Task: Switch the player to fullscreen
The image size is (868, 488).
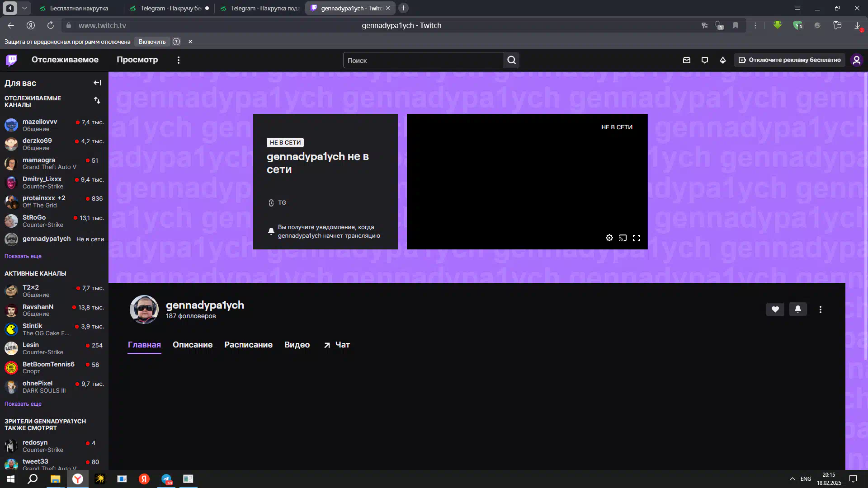Action: tap(636, 238)
